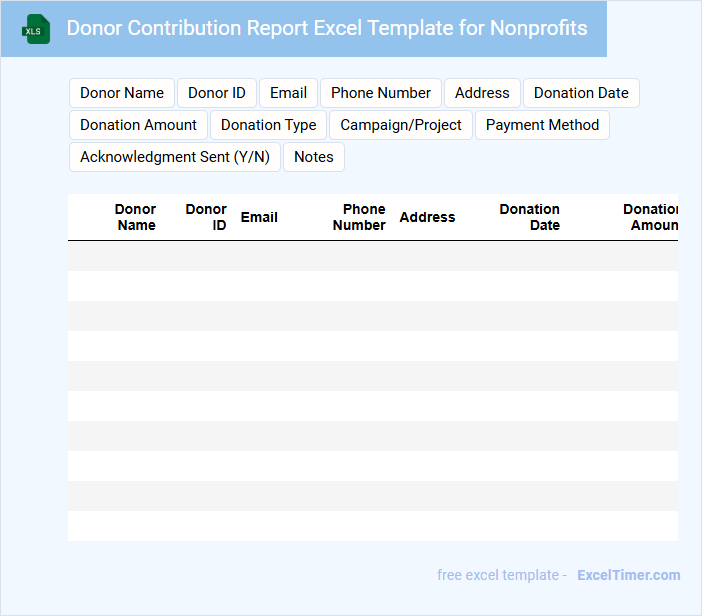Image resolution: width=702 pixels, height=616 pixels.
Task: Select the Notes tag
Action: tap(314, 157)
